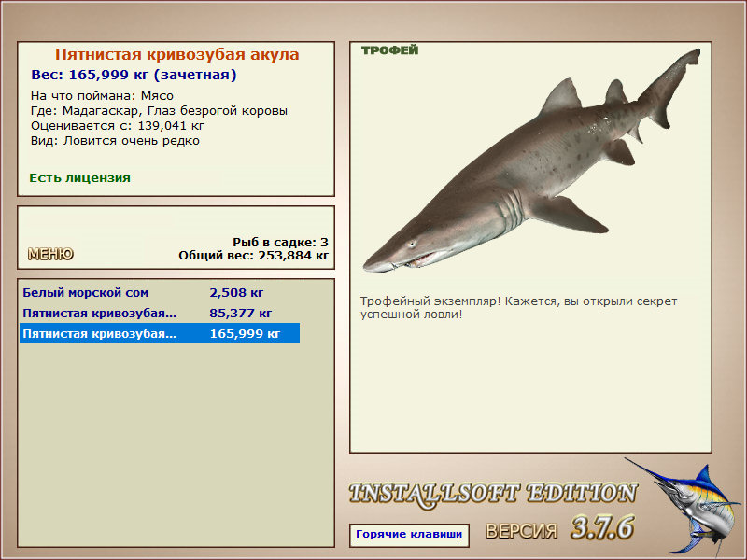Open the Горячие клавиши link
747x560 pixels.
coord(409,534)
